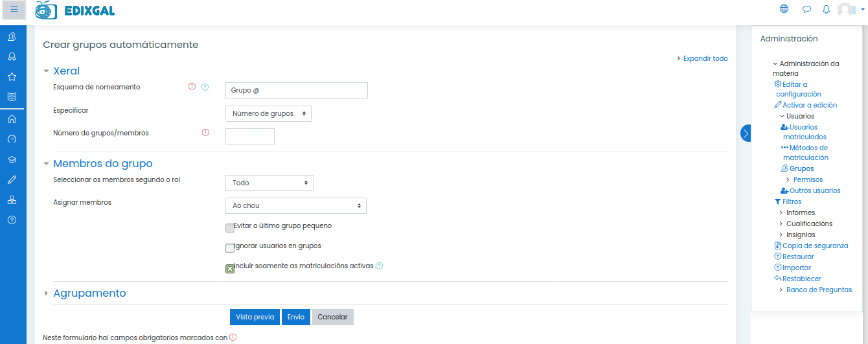Screen dimensions: 868x344
Task: Open the Número de grupos dropdown
Action: click(x=268, y=114)
